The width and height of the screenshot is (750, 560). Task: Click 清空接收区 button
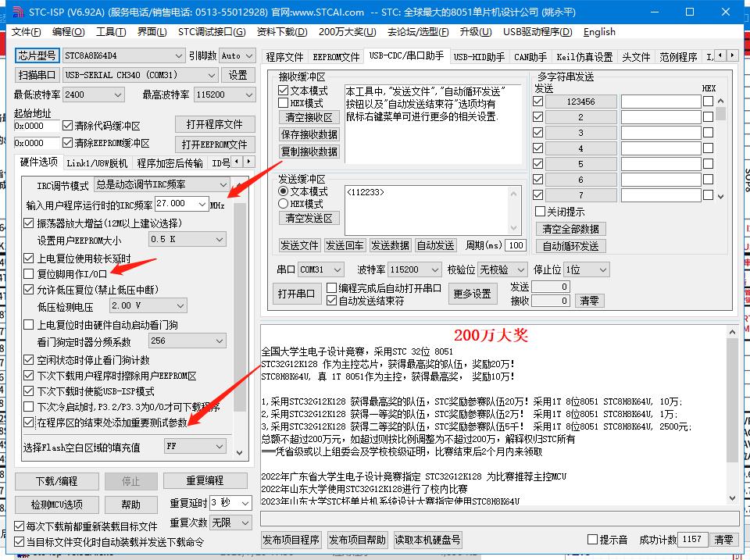coord(309,117)
